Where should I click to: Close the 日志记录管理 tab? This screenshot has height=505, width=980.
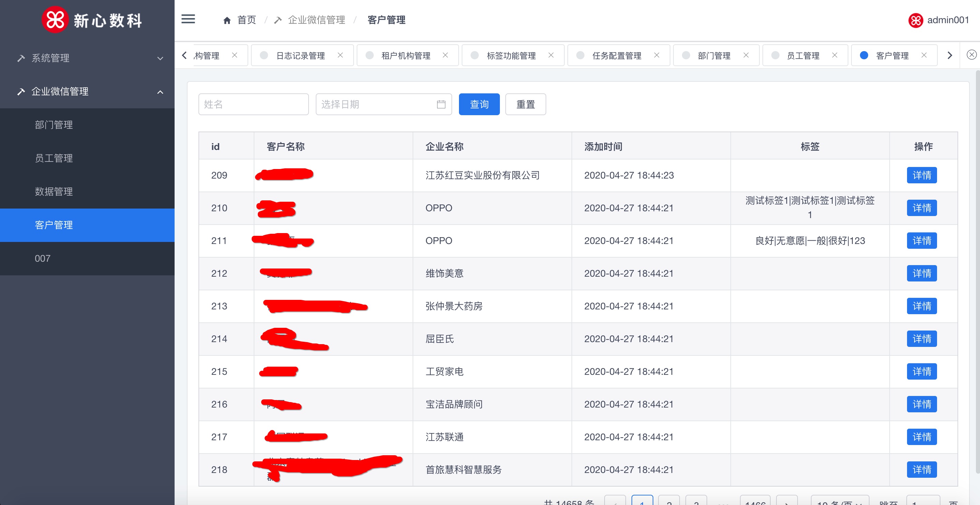[x=340, y=55]
